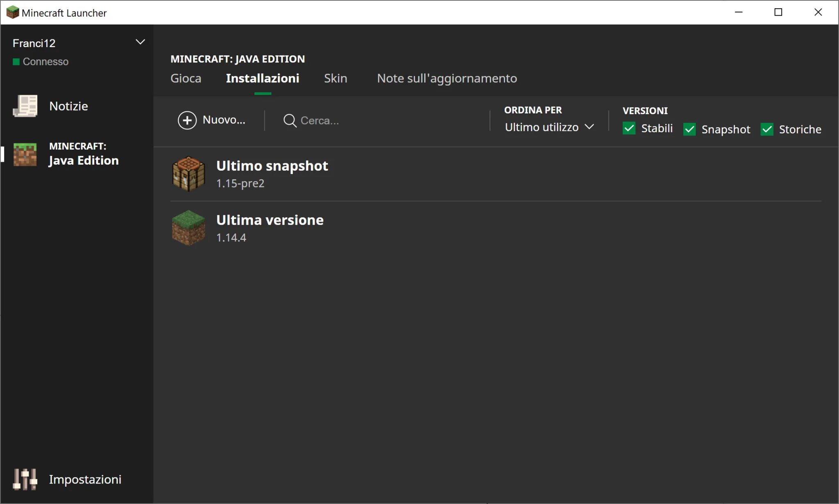
Task: Open the Skin tab
Action: tap(336, 78)
